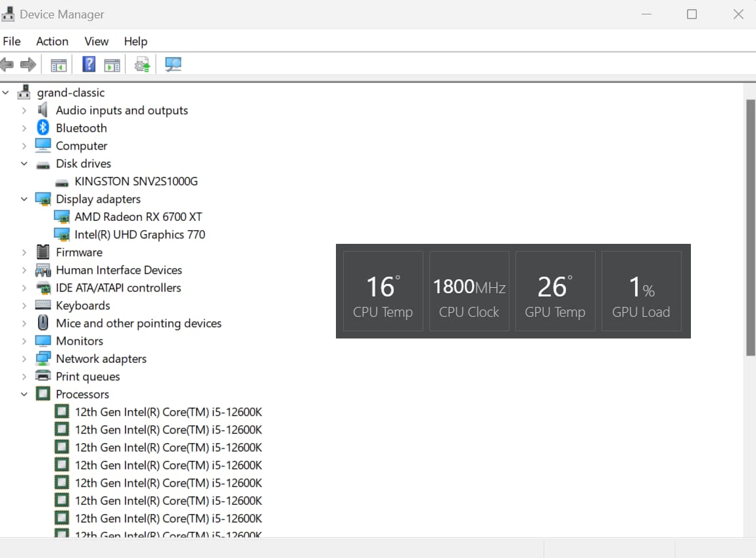Click the Network adapters icon
This screenshot has height=558, width=756.
click(x=43, y=358)
